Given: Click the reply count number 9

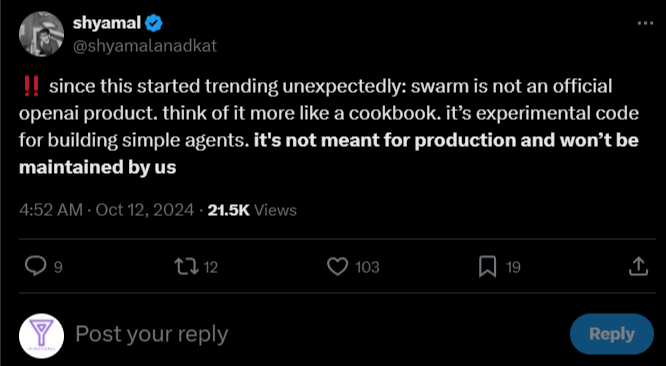Looking at the screenshot, I should (x=58, y=267).
